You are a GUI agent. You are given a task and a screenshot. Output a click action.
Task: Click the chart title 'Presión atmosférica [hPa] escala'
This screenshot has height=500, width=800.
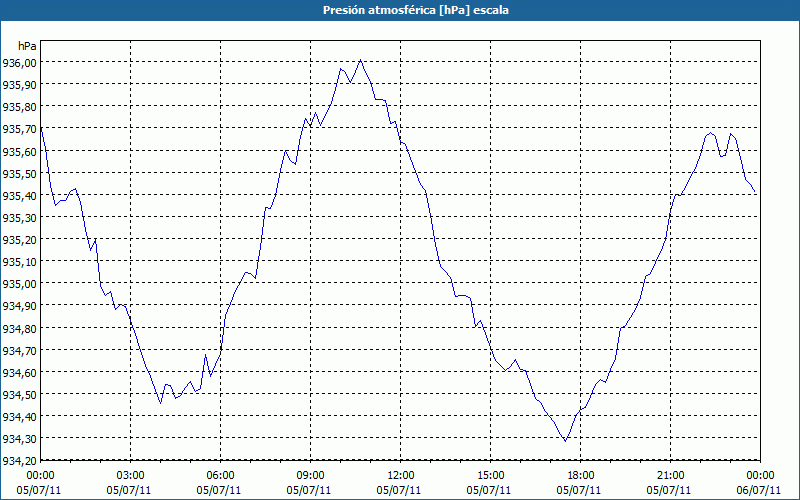415,10
